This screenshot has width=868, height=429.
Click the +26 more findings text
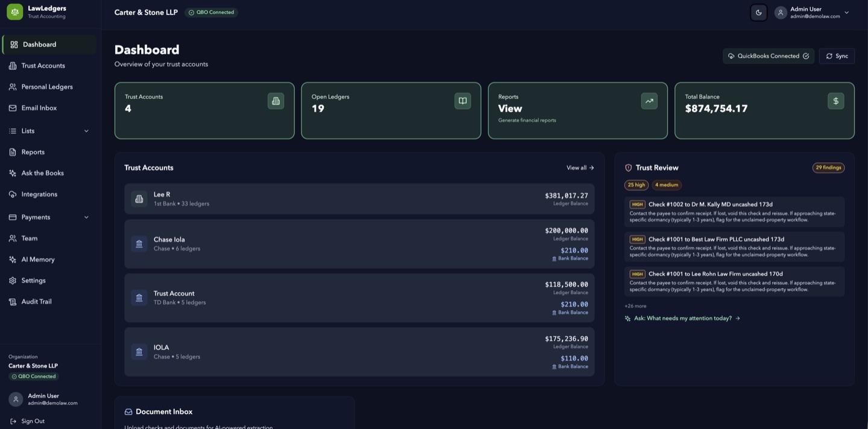(635, 306)
